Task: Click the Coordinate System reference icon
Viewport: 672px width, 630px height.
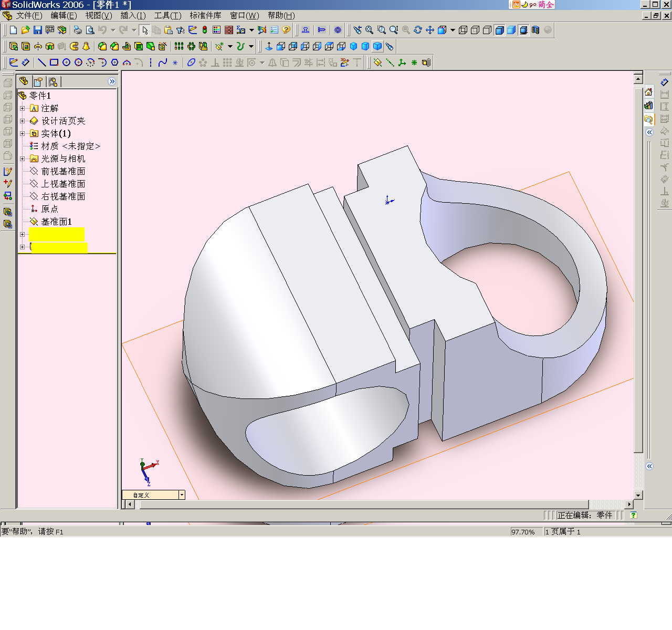Action: 402,62
